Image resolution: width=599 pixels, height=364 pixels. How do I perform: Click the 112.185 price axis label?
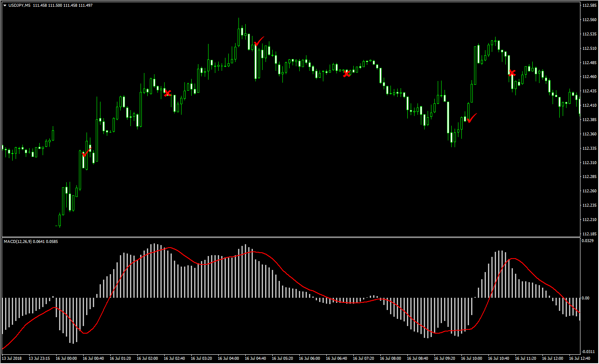point(589,234)
